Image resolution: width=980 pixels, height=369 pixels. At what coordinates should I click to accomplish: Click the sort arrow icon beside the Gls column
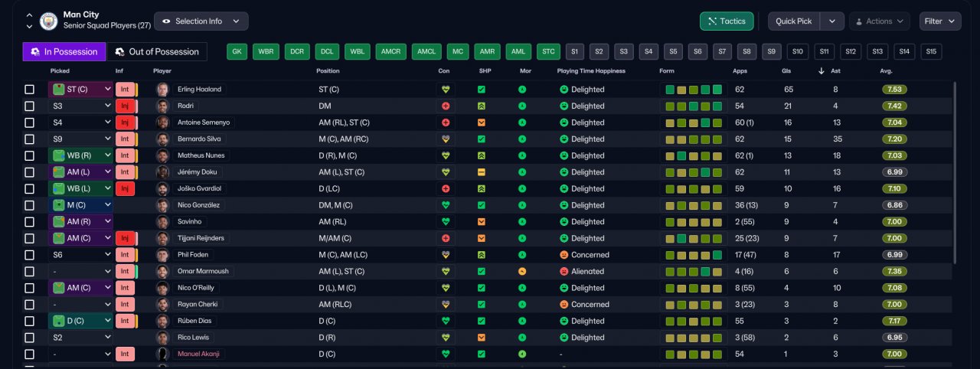[x=822, y=71]
